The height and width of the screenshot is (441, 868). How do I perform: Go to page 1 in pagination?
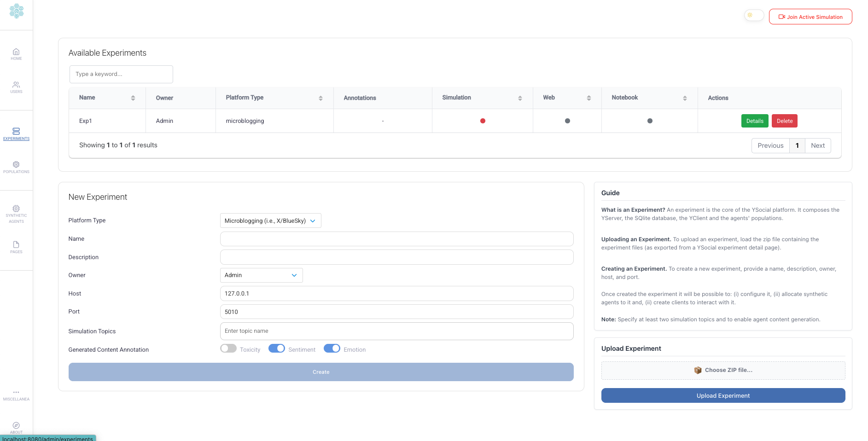pyautogui.click(x=797, y=145)
